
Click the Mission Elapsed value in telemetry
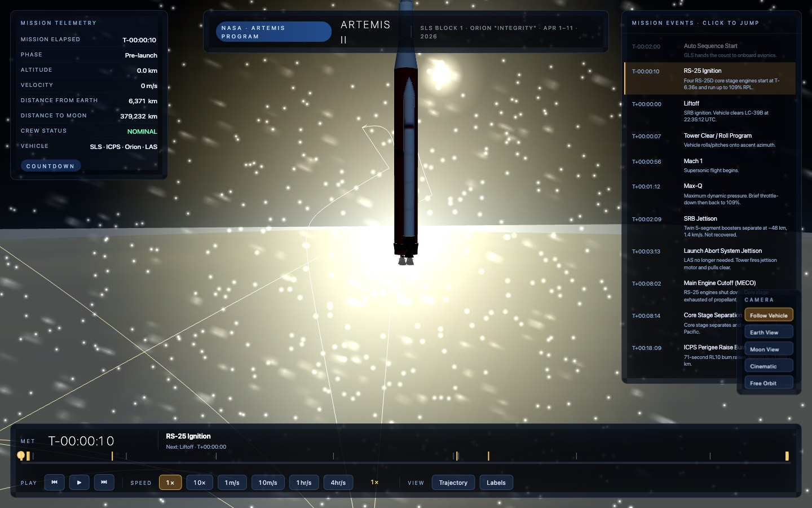(x=139, y=40)
